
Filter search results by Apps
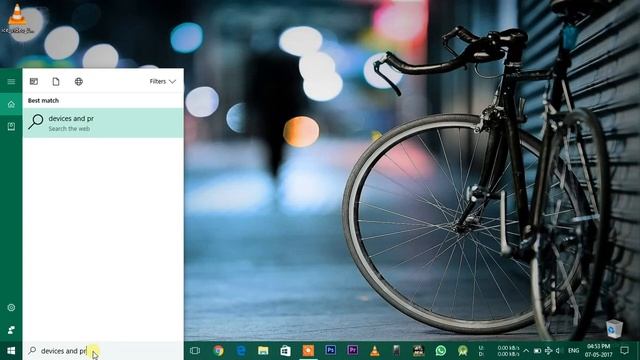[x=34, y=82]
